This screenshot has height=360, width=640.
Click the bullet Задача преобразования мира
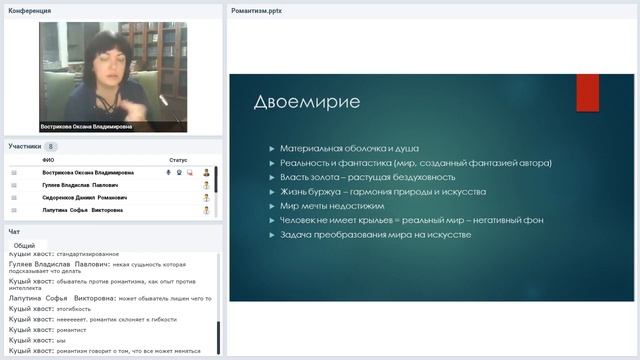tap(376, 235)
